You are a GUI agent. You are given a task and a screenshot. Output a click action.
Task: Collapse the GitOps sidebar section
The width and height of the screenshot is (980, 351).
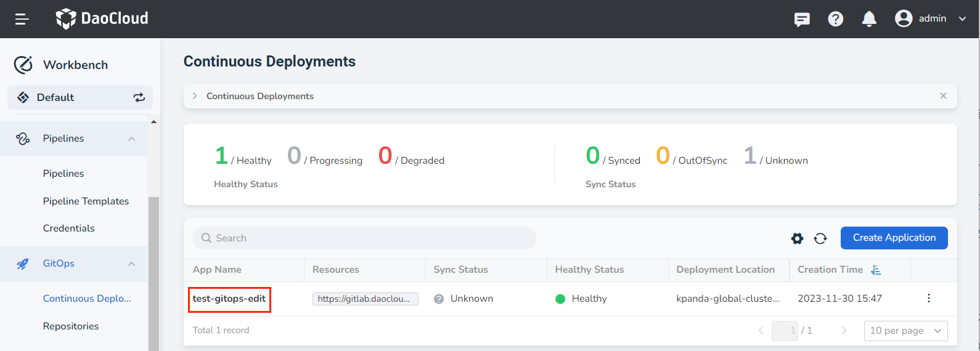[x=131, y=264]
